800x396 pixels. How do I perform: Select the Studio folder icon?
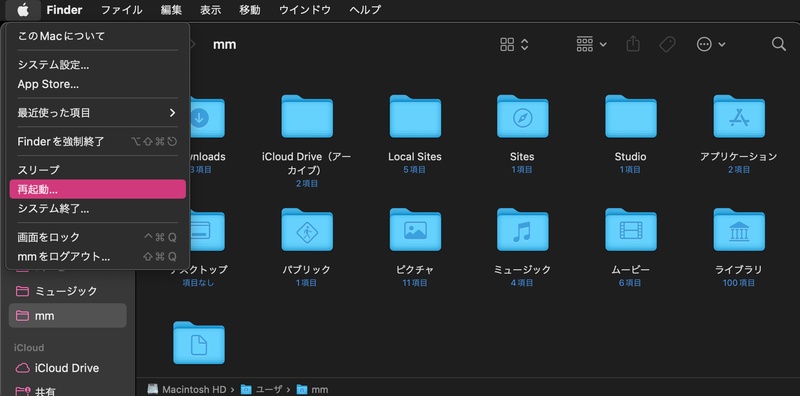631,117
